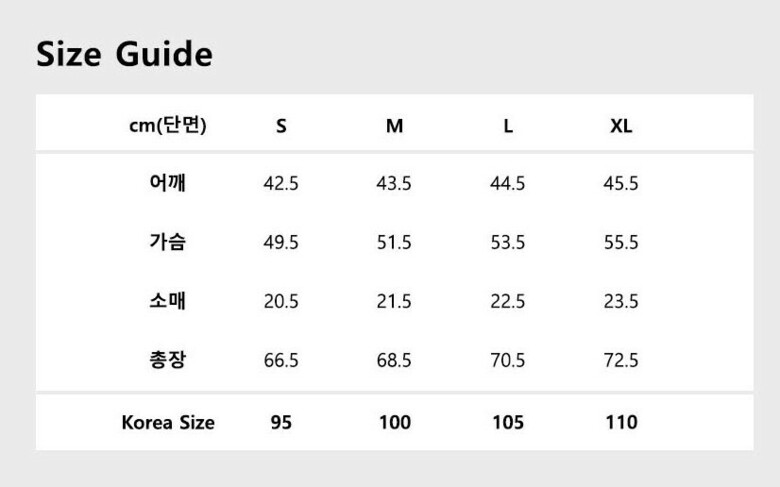Select the XL size column header
This screenshot has width=780, height=487.
tap(621, 126)
